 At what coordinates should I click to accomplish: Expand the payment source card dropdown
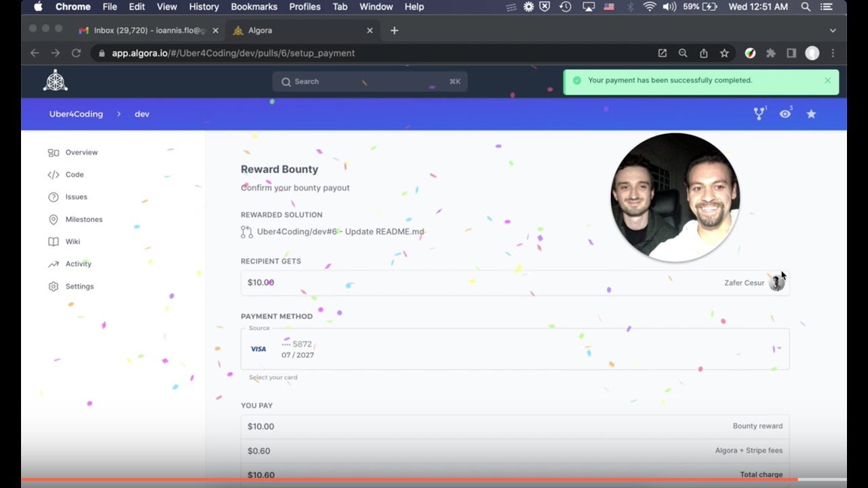coord(779,349)
